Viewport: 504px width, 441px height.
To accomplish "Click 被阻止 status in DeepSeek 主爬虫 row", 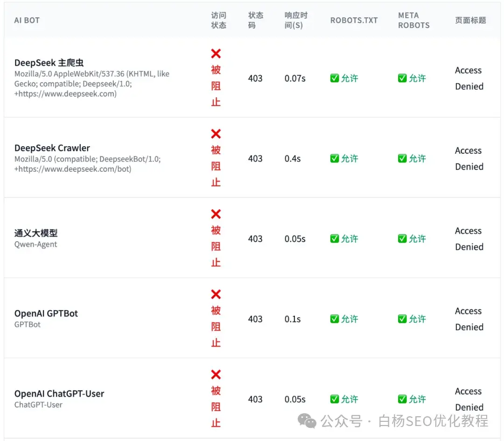I will [x=216, y=86].
